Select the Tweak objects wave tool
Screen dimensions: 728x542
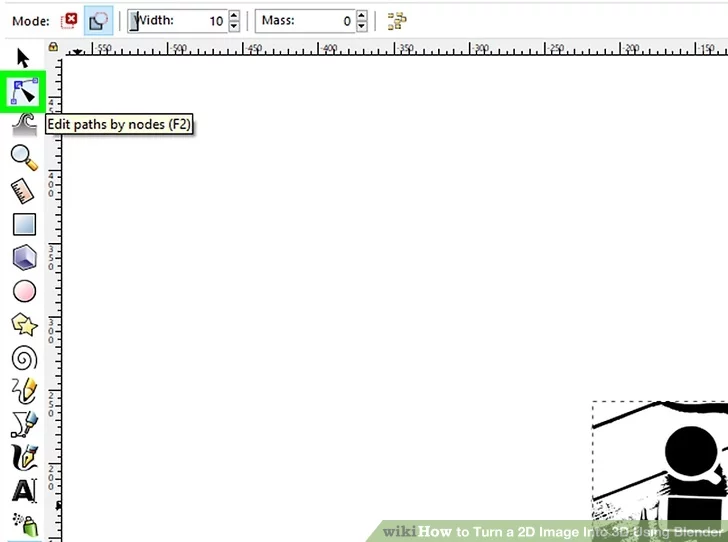24,124
